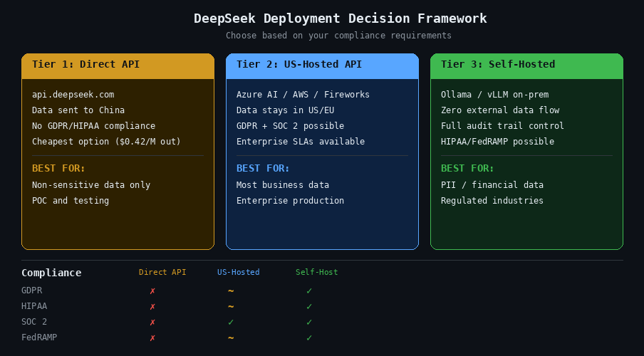Click the HIPAA row label
This screenshot has width=644, height=356.
pyautogui.click(x=34, y=306)
